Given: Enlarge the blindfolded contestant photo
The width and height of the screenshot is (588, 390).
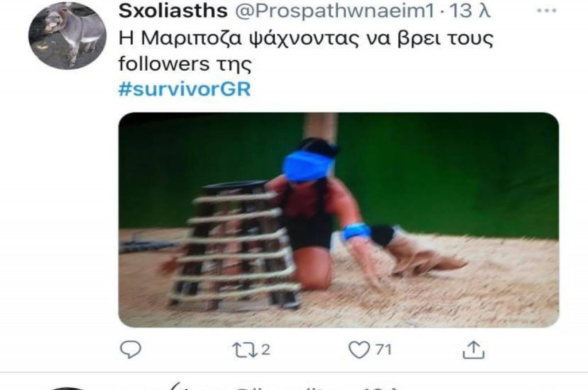Looking at the screenshot, I should pyautogui.click(x=339, y=220).
